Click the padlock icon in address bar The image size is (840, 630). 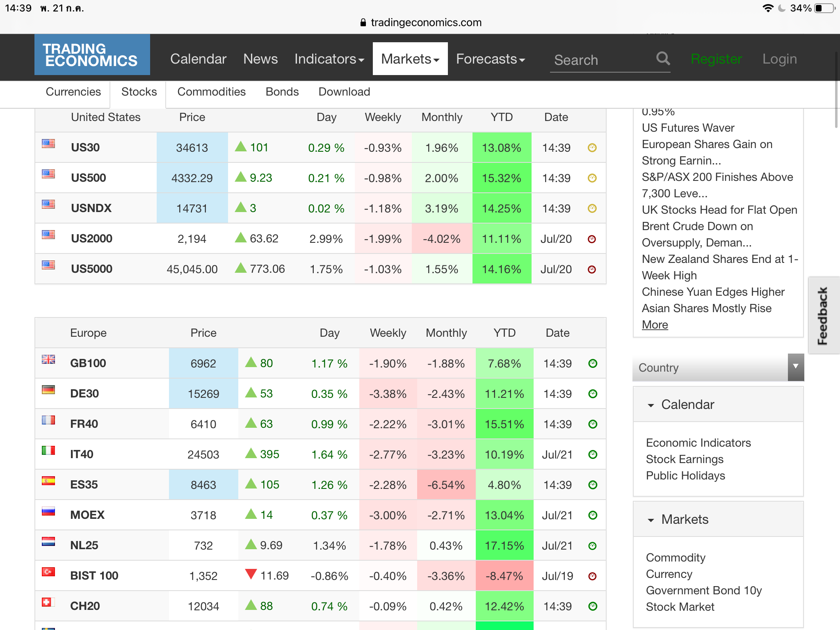click(x=363, y=23)
